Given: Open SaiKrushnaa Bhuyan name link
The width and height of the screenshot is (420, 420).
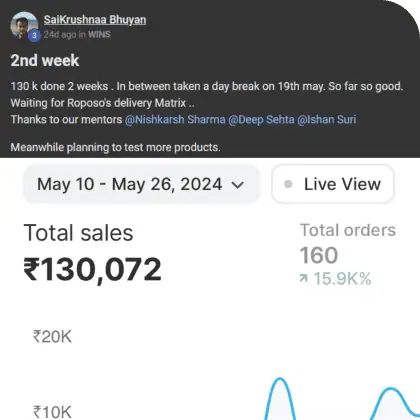Looking at the screenshot, I should (x=95, y=20).
